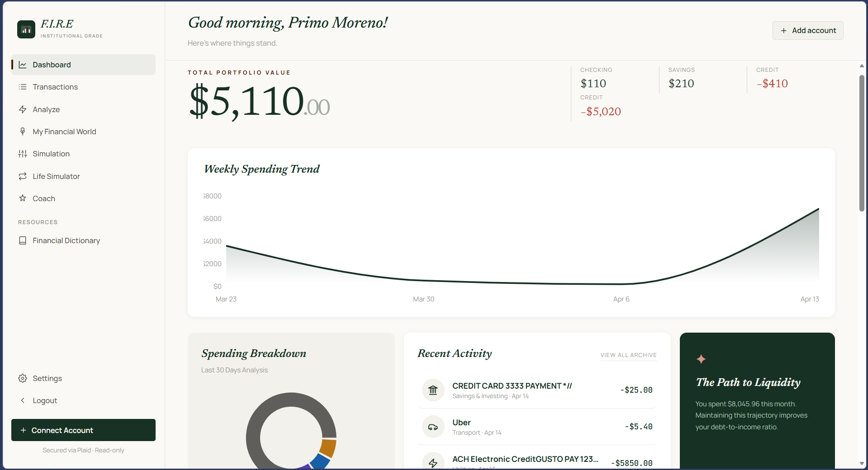Image resolution: width=868 pixels, height=470 pixels.
Task: Click the Connect Account button
Action: (x=83, y=430)
